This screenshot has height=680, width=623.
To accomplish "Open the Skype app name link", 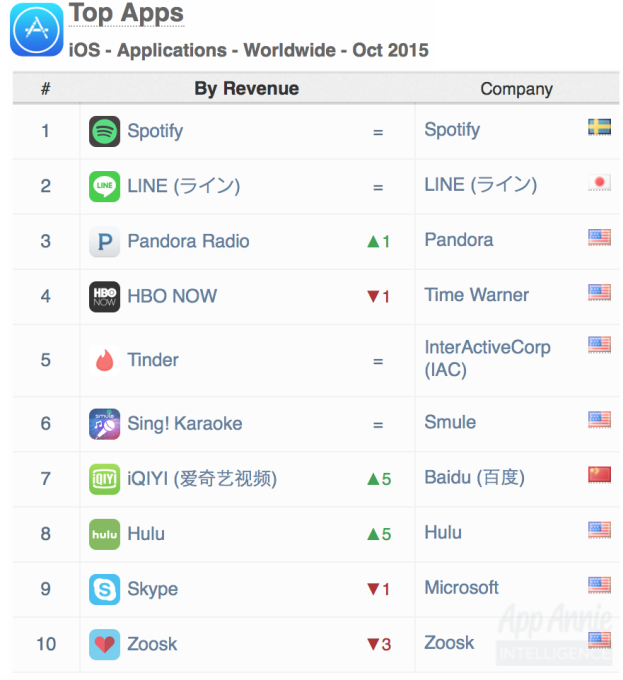I will coord(153,589).
